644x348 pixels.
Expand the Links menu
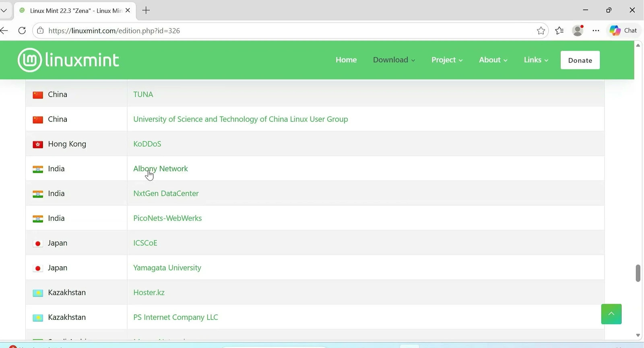pos(536,60)
